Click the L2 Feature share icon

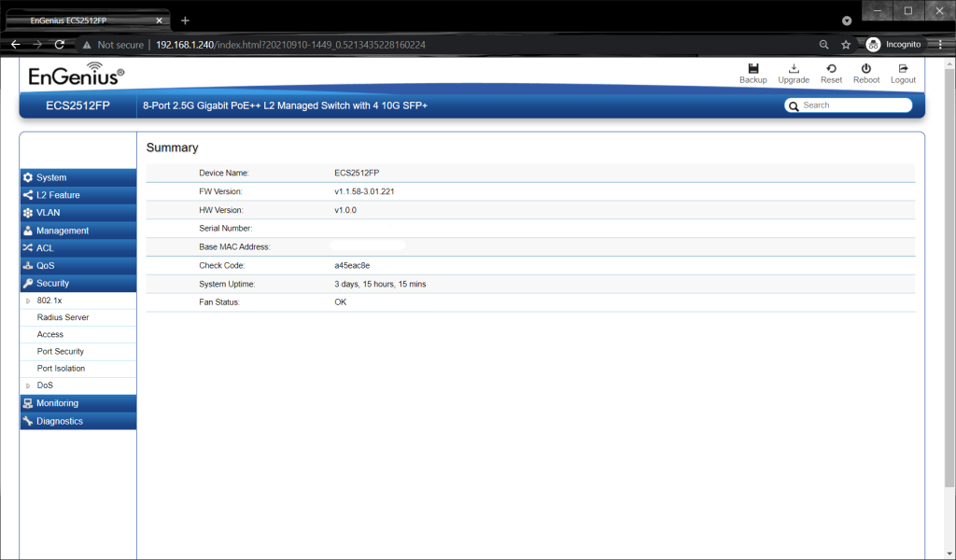(28, 195)
